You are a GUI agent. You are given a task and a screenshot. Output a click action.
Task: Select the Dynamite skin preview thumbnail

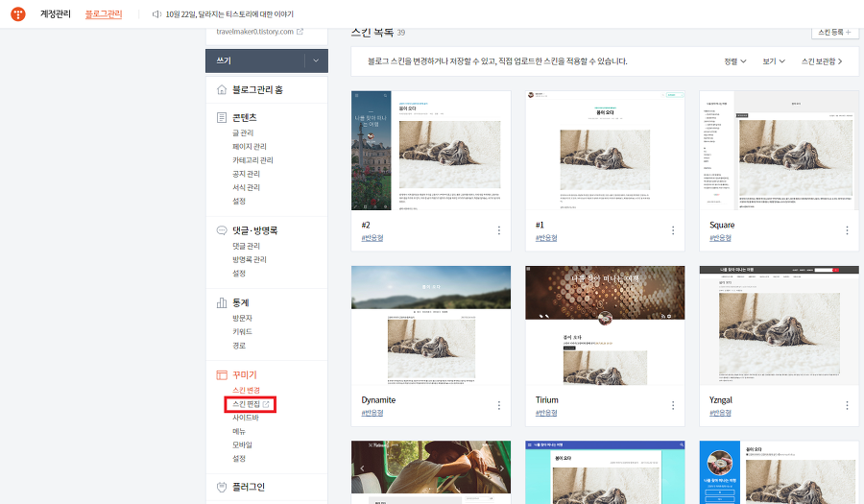click(431, 325)
